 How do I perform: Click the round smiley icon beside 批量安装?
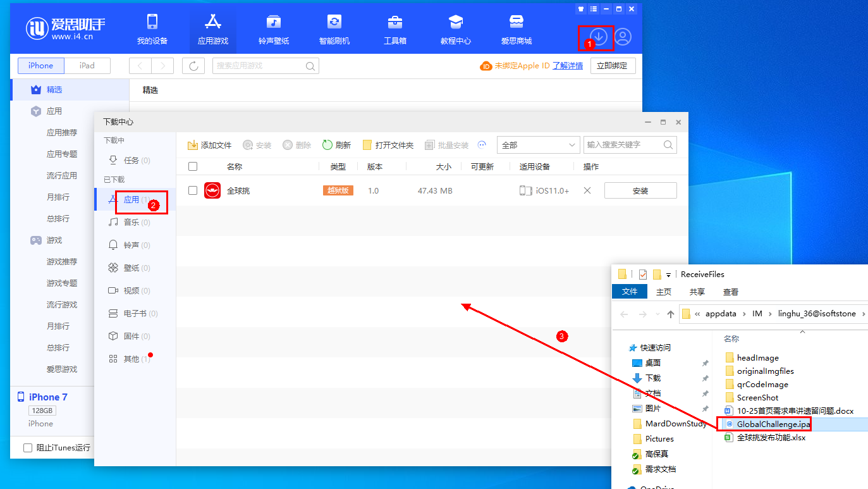click(x=482, y=145)
